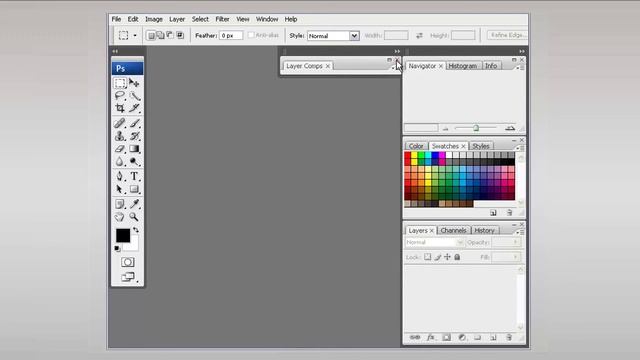Select the Blur tool
The image size is (640, 360).
pyautogui.click(x=120, y=162)
